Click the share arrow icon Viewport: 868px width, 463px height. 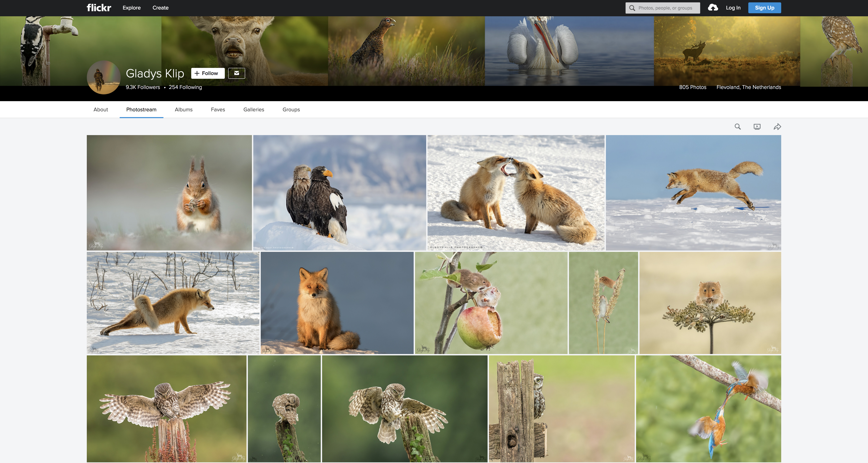777,127
